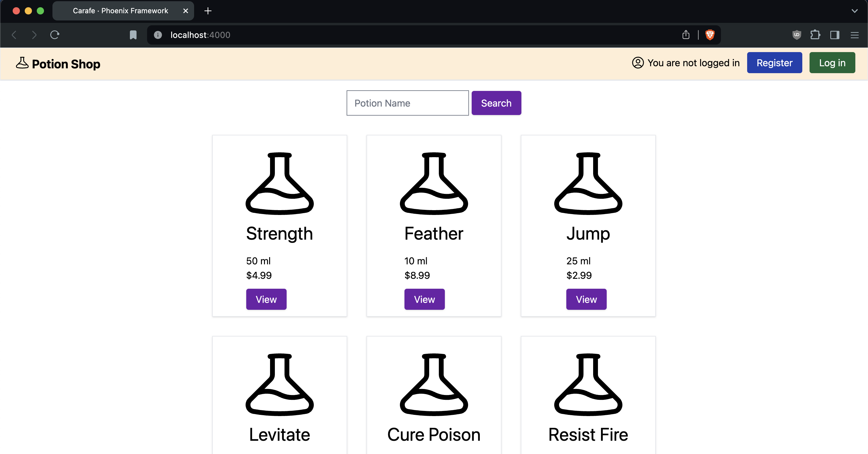Reload the page with refresh icon

[x=55, y=35]
